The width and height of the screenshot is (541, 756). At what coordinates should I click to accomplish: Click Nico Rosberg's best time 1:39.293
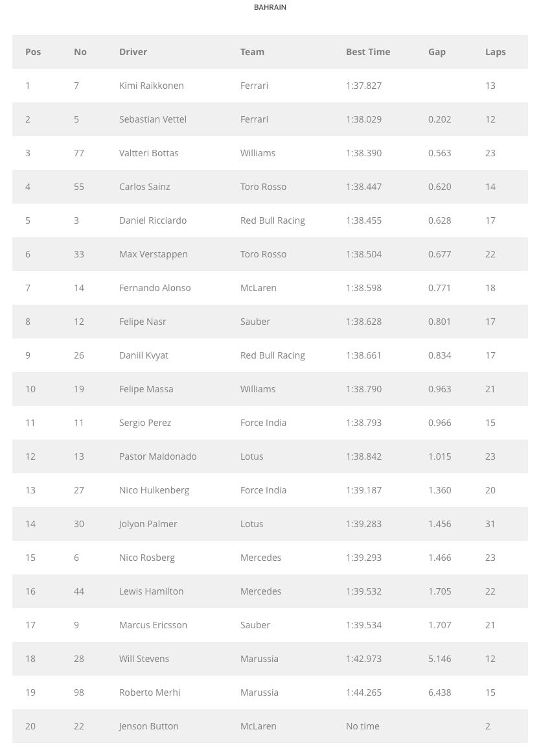(x=363, y=558)
